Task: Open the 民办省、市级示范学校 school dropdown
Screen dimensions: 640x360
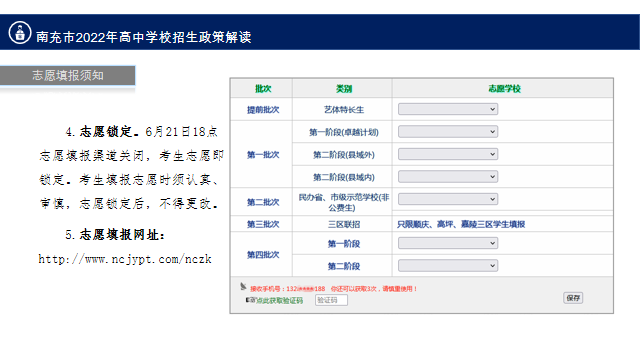Action: coord(448,199)
